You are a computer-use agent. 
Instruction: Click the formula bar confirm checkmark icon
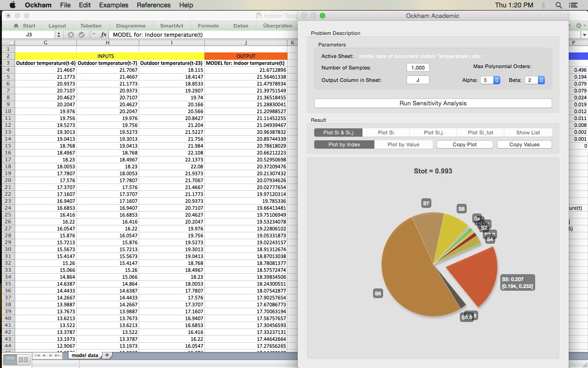(81, 34)
